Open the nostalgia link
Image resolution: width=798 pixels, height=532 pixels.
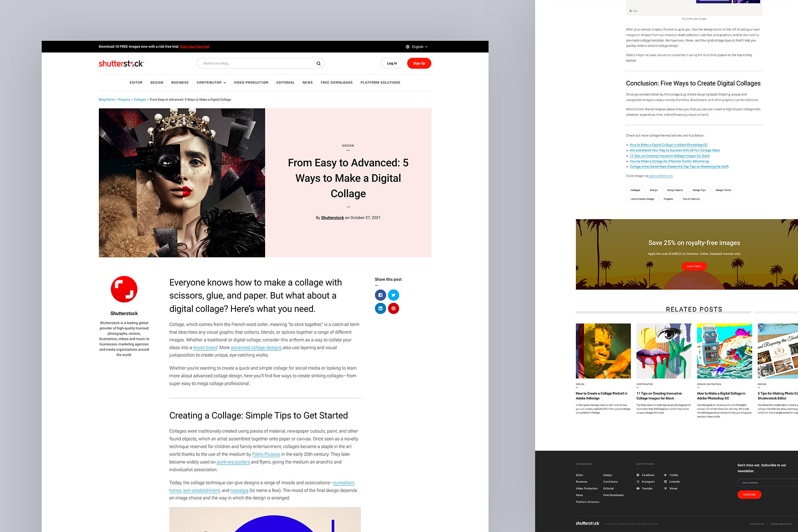coord(239,490)
